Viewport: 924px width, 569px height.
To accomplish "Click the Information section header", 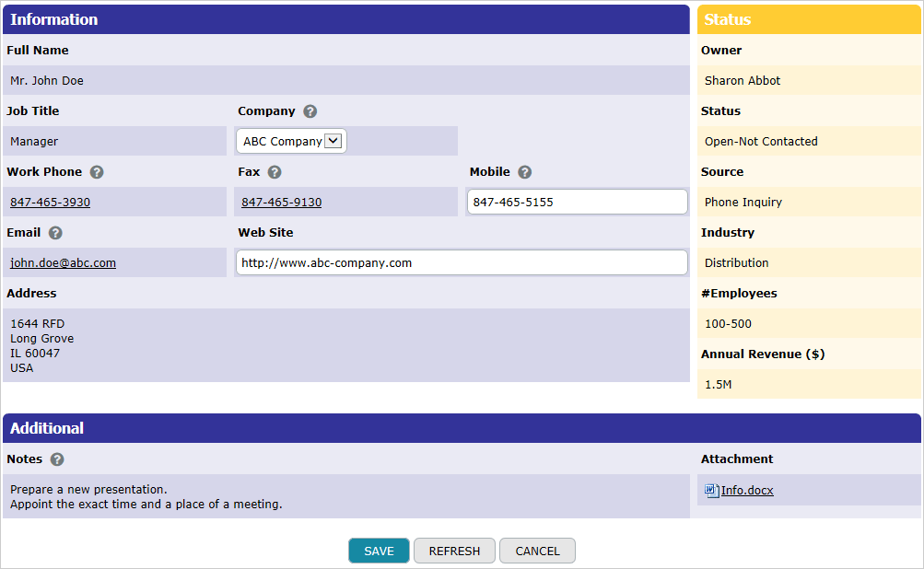I will [345, 19].
